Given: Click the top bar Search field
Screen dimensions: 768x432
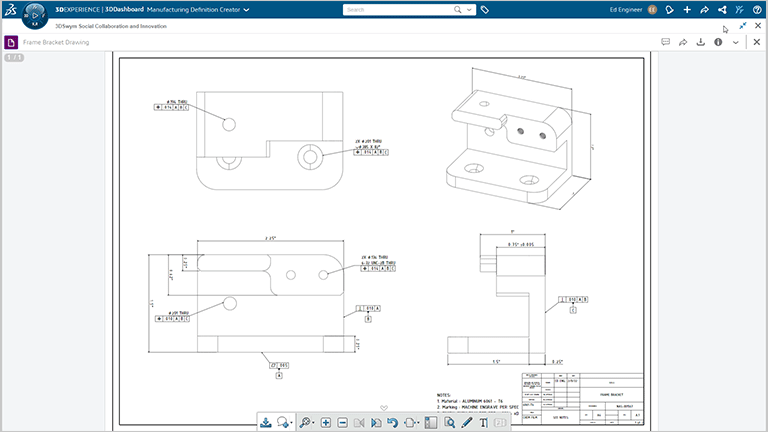Looking at the screenshot, I should 395,9.
